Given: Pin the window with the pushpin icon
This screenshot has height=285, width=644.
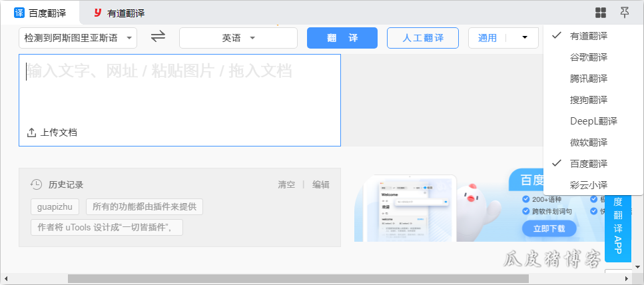Looking at the screenshot, I should coord(624,13).
